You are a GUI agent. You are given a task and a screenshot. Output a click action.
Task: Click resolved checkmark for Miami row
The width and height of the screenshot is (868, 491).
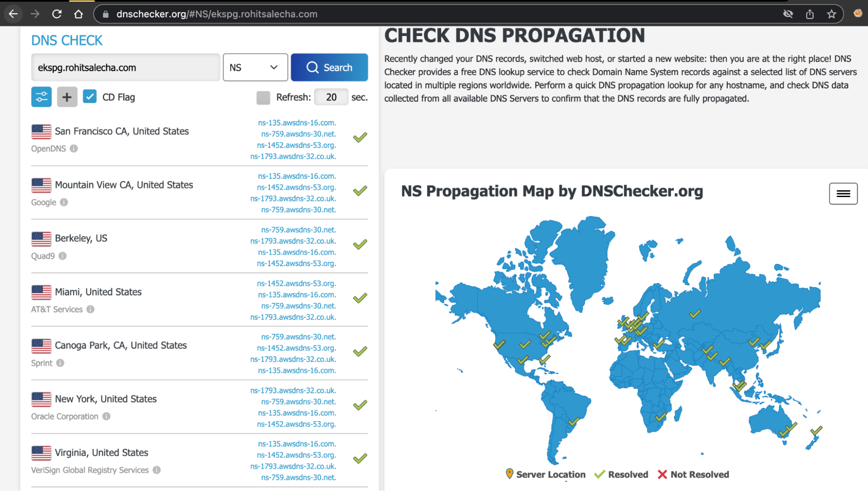pos(360,298)
